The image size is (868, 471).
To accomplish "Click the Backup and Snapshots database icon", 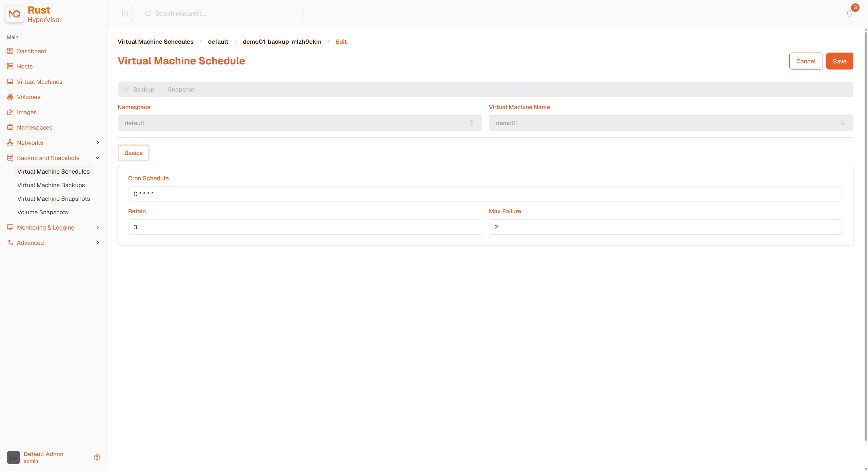I will click(10, 158).
